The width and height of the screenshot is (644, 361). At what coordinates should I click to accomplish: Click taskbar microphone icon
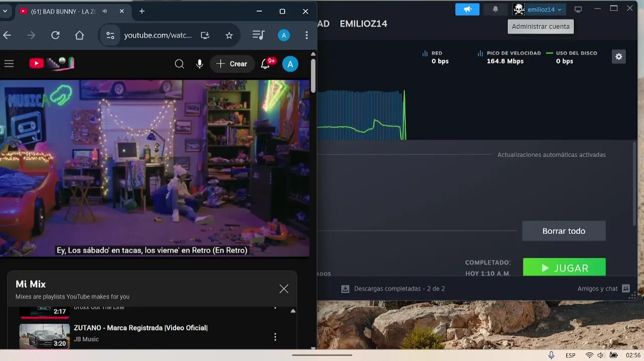tap(551, 355)
